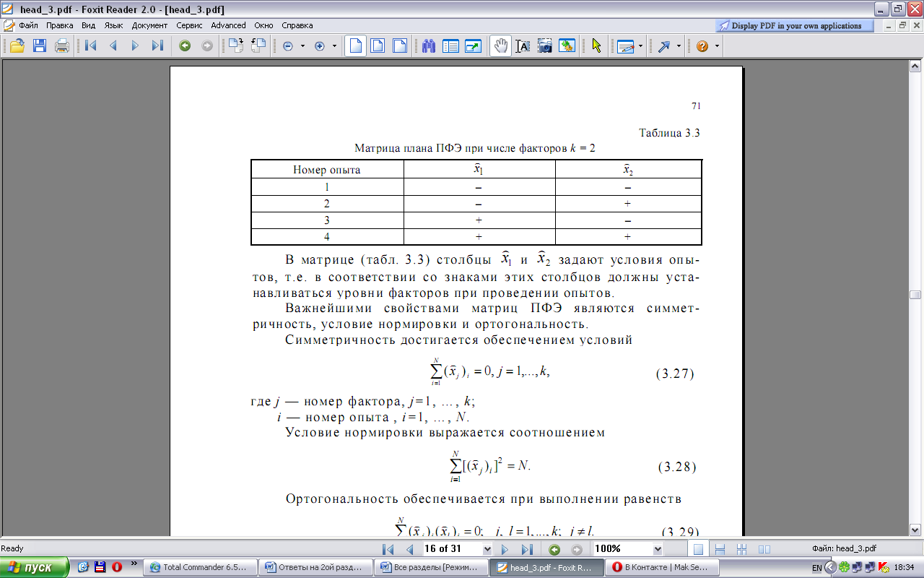
Task: Rotate page counterclockwise icon
Action: 258,46
